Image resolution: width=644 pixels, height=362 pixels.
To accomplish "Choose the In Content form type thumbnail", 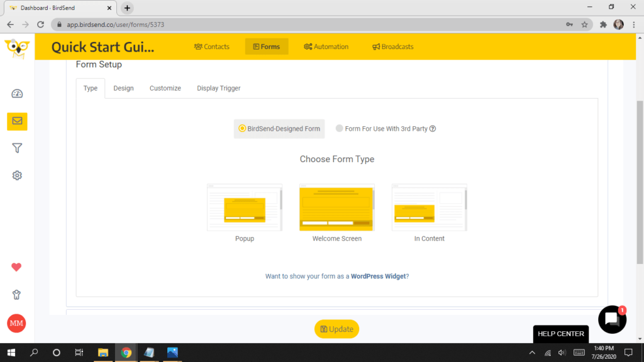I will (x=429, y=207).
